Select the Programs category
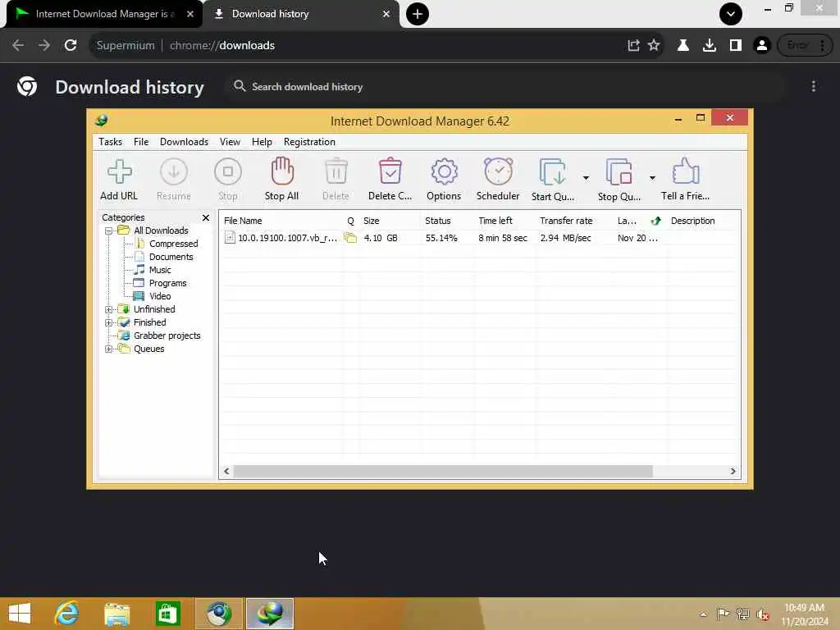Screen dimensions: 840x630 click(167, 283)
